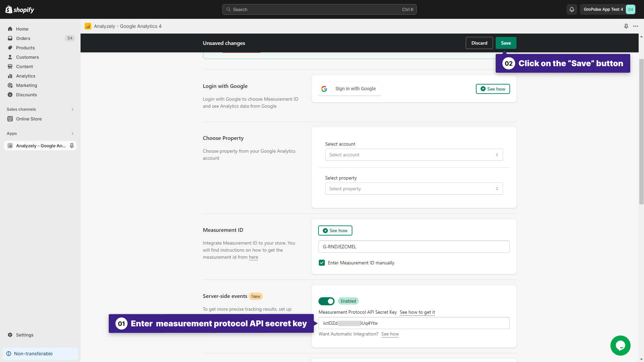This screenshot has width=644, height=362.
Task: Click Sign in with Google button
Action: tap(350, 89)
